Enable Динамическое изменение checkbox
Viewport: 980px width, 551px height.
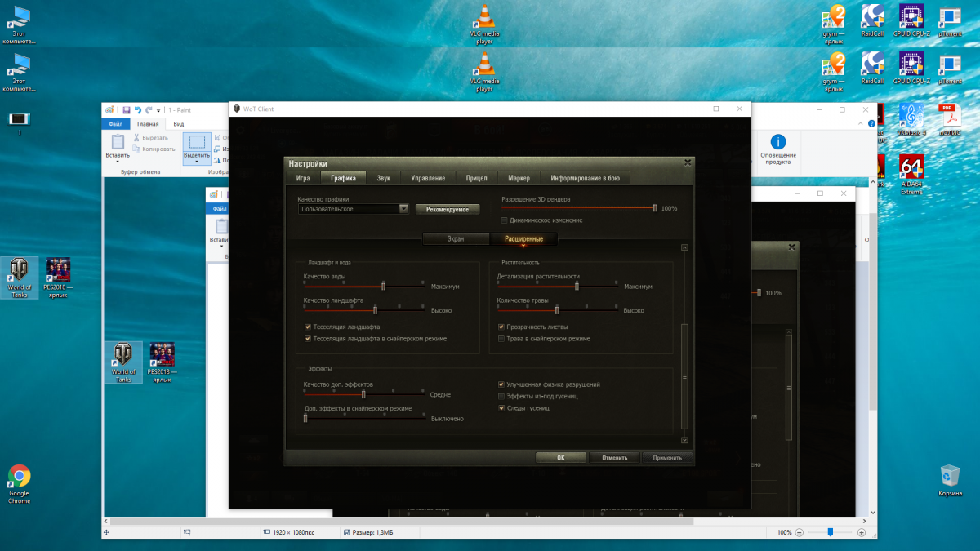pos(504,220)
